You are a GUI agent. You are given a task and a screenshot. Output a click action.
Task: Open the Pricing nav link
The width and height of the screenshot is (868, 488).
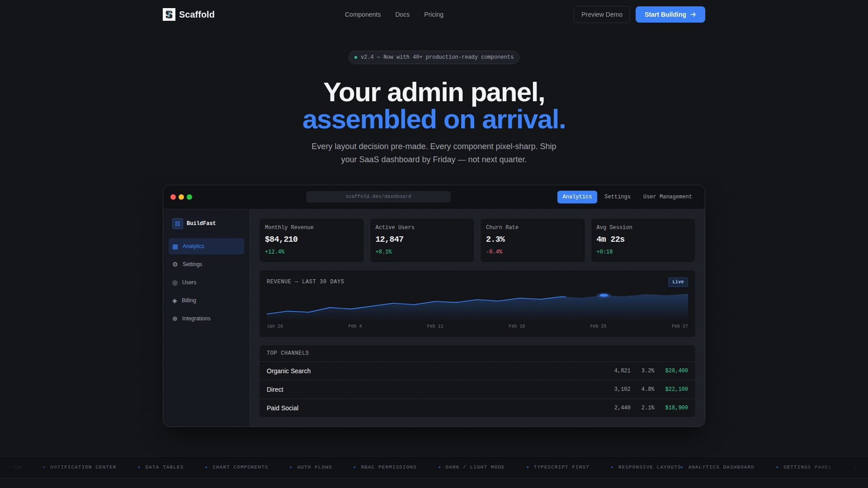point(434,14)
